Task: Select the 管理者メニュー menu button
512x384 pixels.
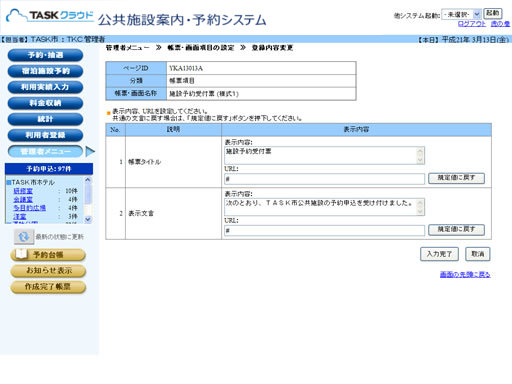Action: [45, 152]
